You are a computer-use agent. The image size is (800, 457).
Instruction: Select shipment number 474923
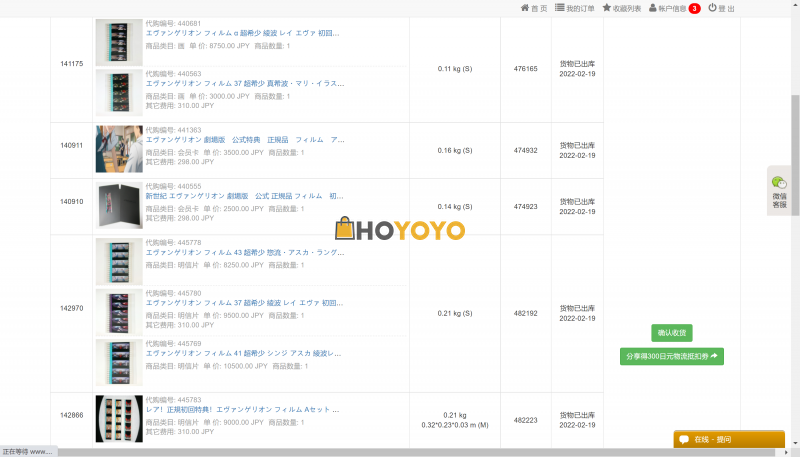(x=526, y=207)
